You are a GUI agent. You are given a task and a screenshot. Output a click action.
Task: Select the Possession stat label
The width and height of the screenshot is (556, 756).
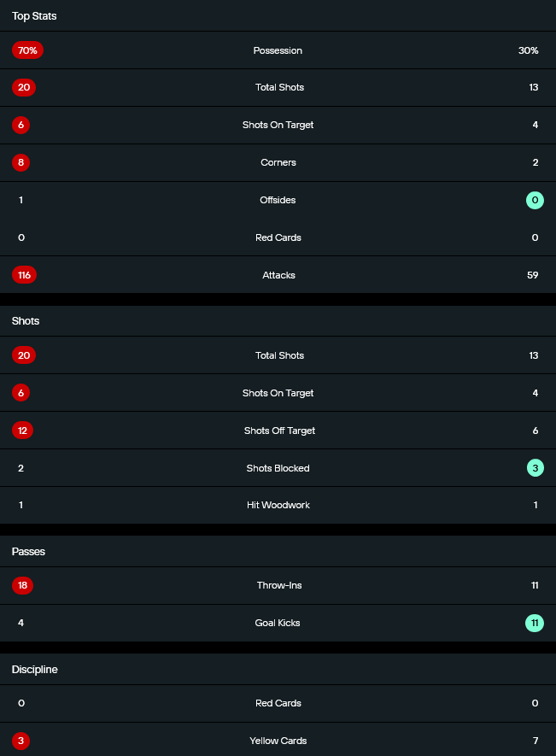(x=278, y=50)
